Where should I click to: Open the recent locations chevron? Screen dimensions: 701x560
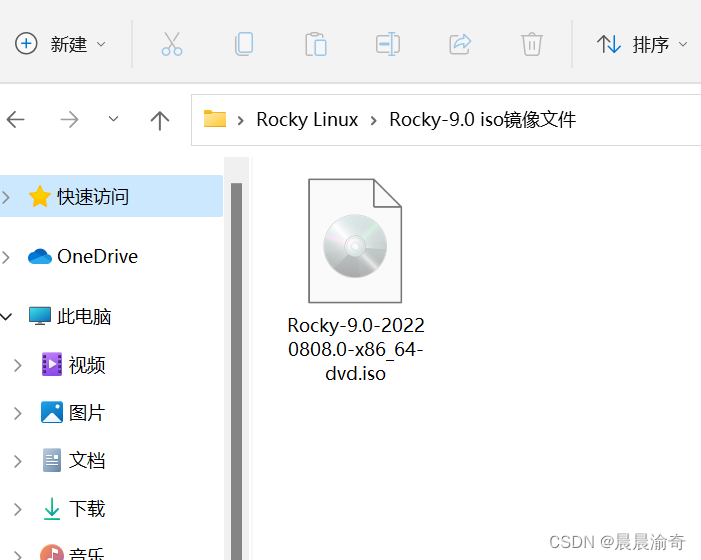(114, 119)
